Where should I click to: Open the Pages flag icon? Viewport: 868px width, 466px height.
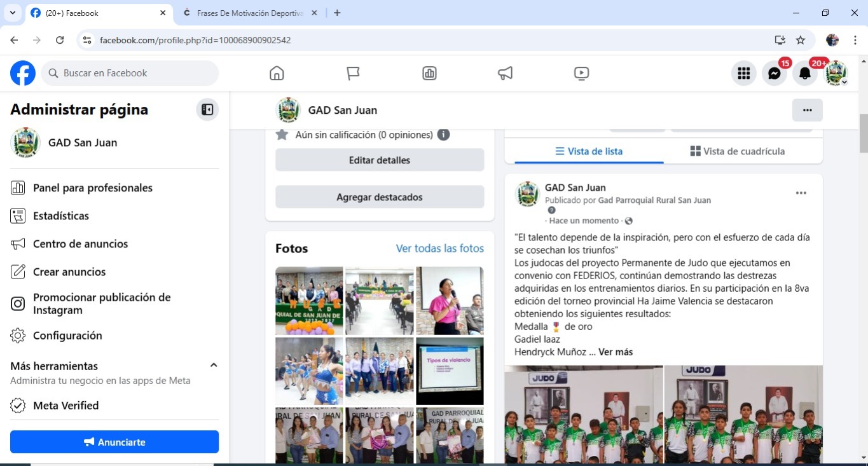point(353,74)
